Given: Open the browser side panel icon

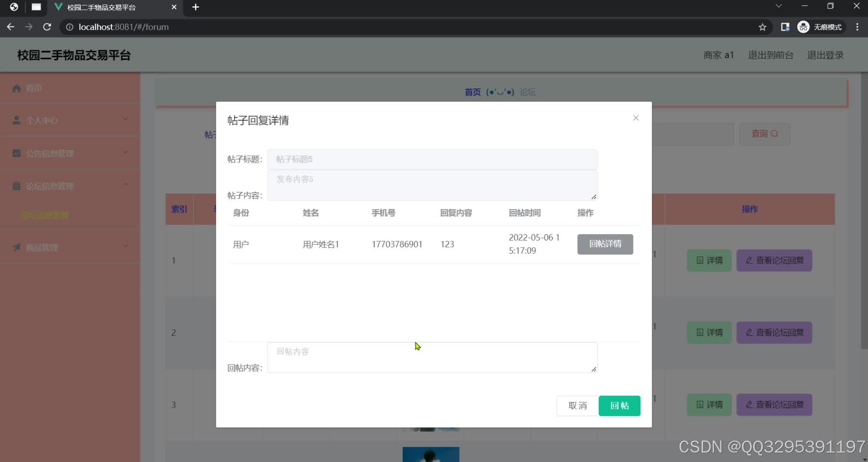Looking at the screenshot, I should (785, 27).
